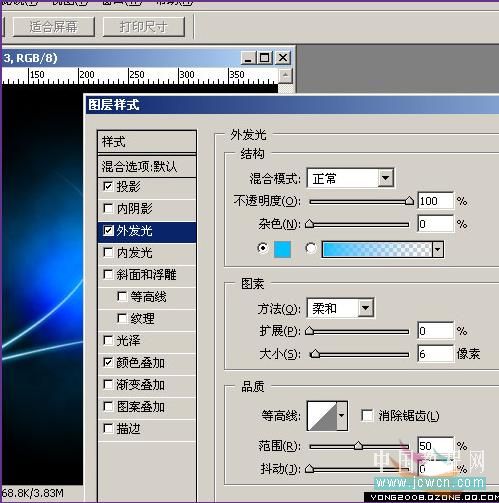
Task: Enable the 纹理 checkbox
Action: (x=122, y=318)
